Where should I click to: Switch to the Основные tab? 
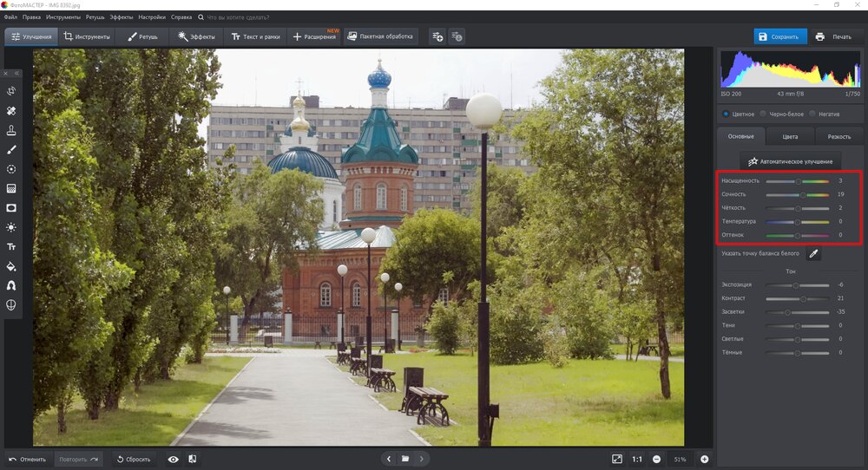pyautogui.click(x=740, y=136)
